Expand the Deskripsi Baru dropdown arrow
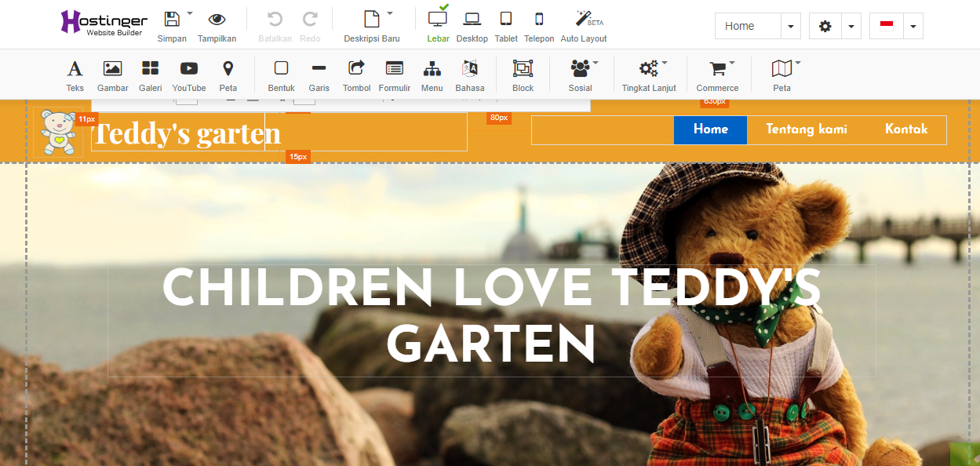980x466 pixels. [x=390, y=14]
